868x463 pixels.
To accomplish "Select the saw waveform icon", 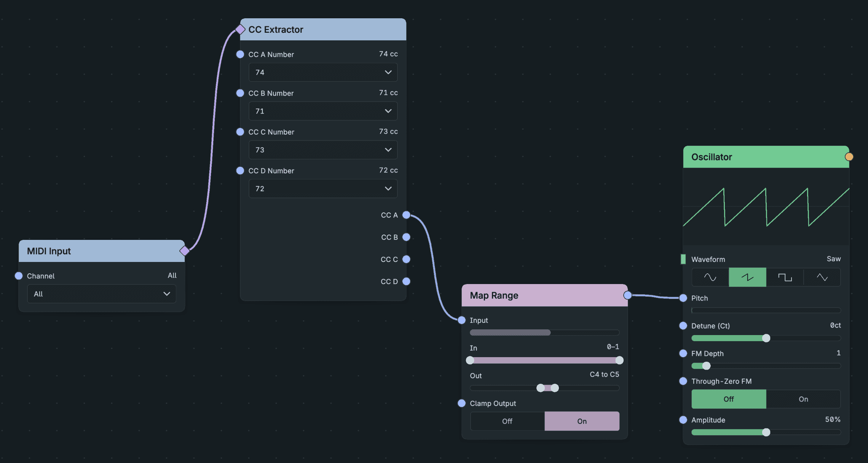I will pos(747,277).
